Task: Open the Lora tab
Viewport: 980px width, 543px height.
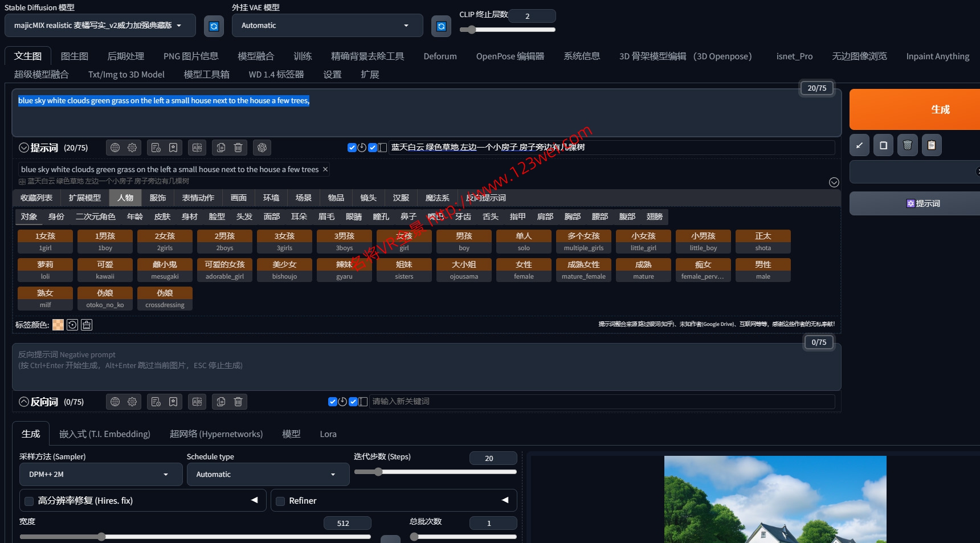Action: coord(328,434)
